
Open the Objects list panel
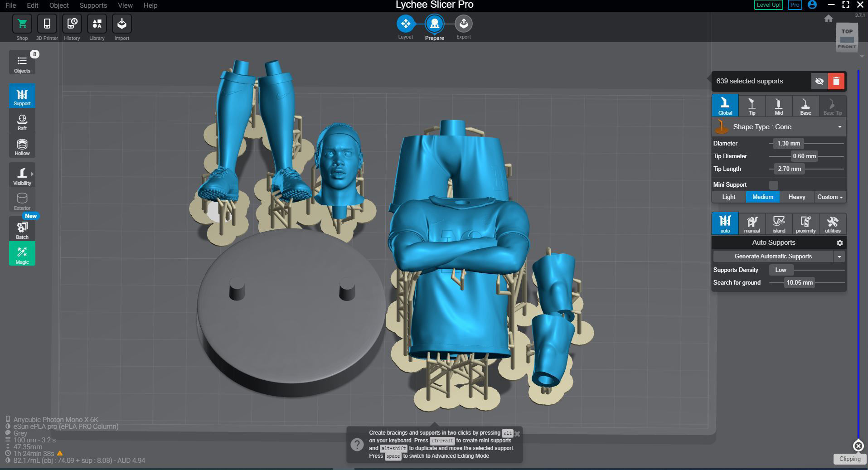[x=22, y=63]
